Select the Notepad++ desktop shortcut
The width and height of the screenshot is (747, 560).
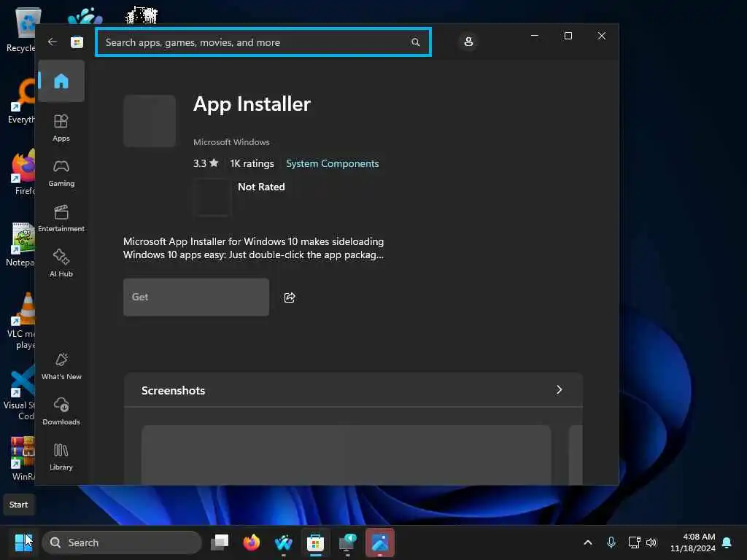21,244
